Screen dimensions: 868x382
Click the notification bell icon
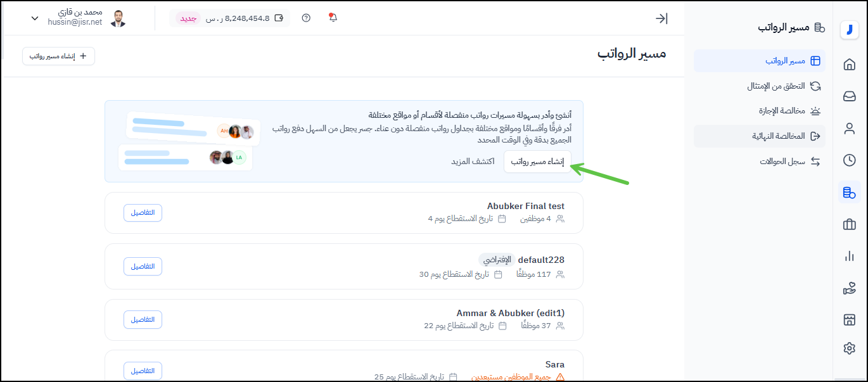tap(333, 18)
